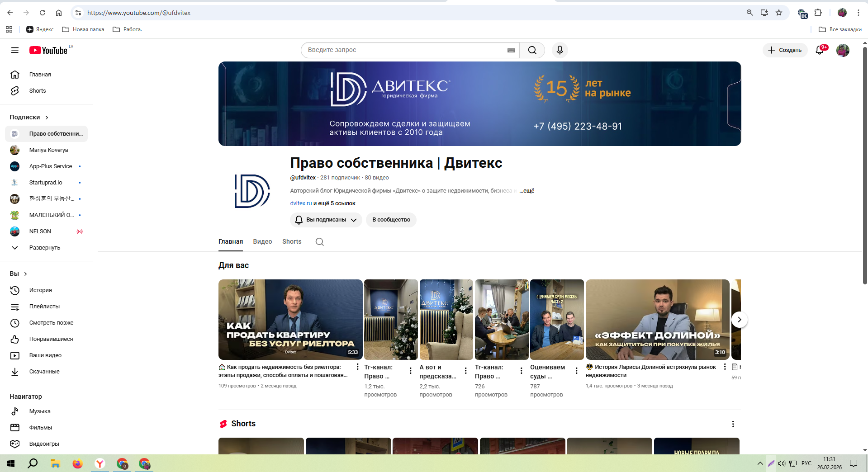
Task: Play the "Эффект Долиной" video thumbnail
Action: click(x=657, y=319)
